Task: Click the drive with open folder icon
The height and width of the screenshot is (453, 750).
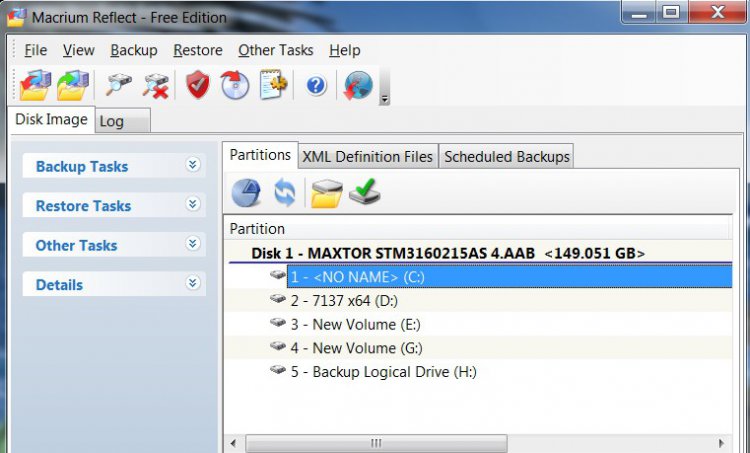Action: tap(326, 193)
